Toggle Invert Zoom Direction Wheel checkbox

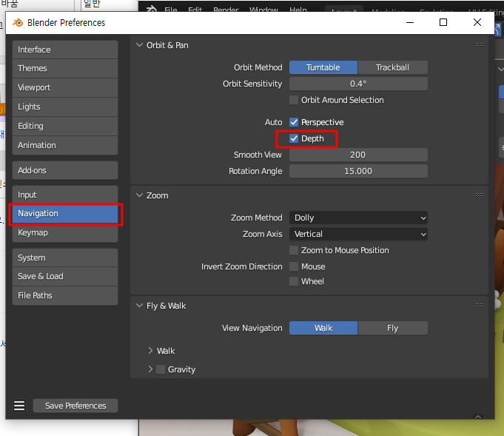(x=294, y=281)
